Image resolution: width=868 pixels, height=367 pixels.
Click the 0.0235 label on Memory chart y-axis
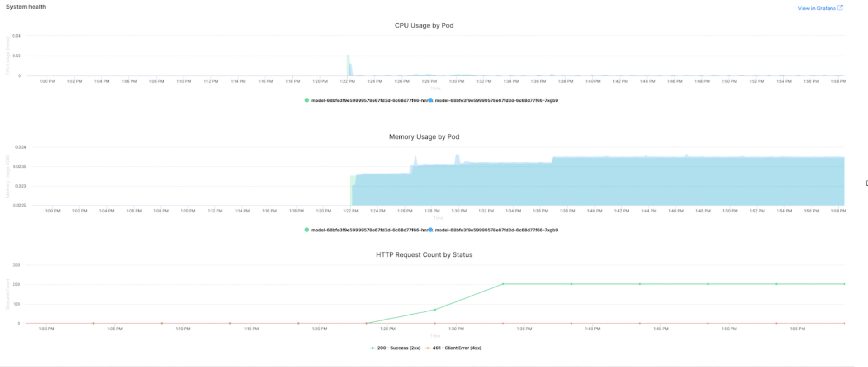coord(19,167)
